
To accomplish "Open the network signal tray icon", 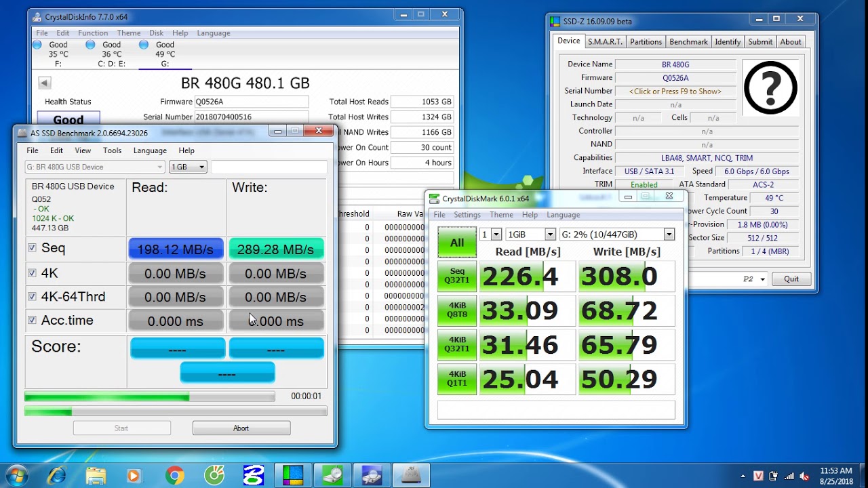I will pyautogui.click(x=789, y=476).
